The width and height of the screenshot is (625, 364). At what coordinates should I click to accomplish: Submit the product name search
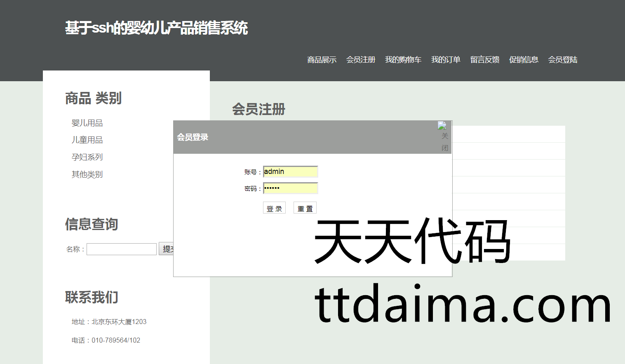(166, 249)
